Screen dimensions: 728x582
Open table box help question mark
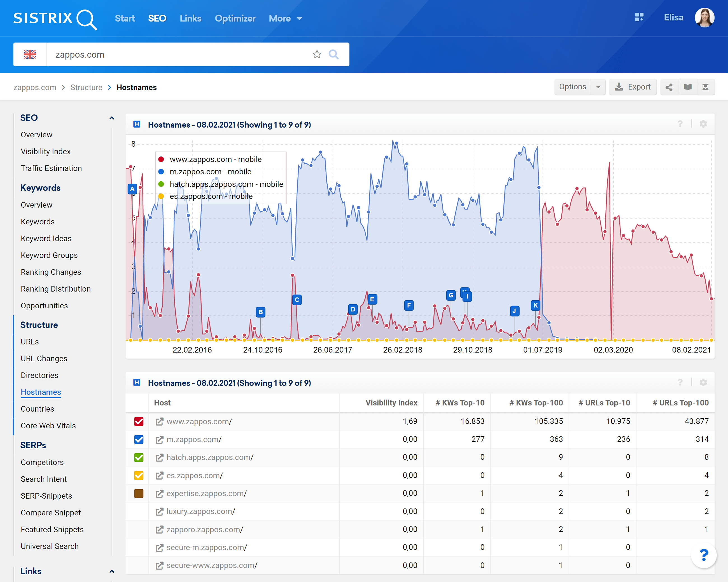[680, 382]
